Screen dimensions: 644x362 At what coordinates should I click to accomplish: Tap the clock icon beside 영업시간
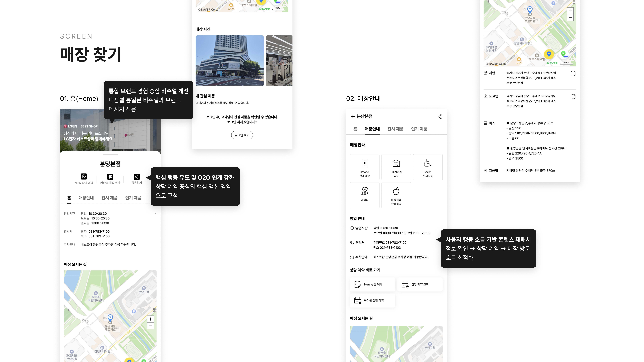tap(352, 228)
